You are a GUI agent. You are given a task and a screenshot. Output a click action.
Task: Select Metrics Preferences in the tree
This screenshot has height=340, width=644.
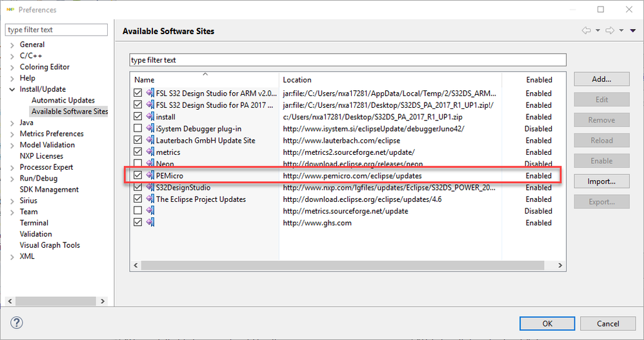pos(52,134)
